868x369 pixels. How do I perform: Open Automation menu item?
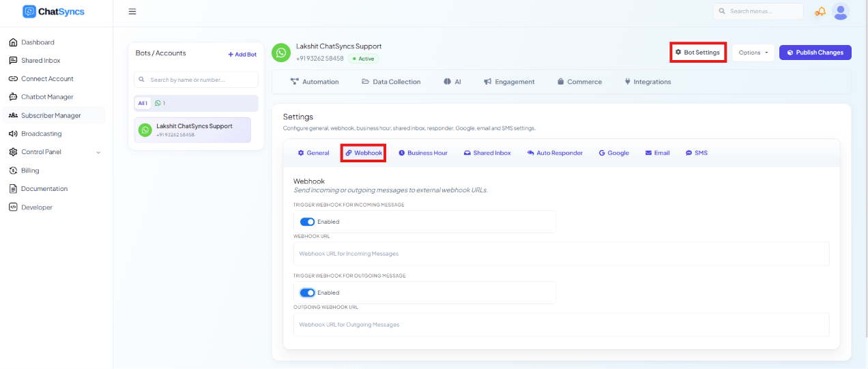(315, 82)
